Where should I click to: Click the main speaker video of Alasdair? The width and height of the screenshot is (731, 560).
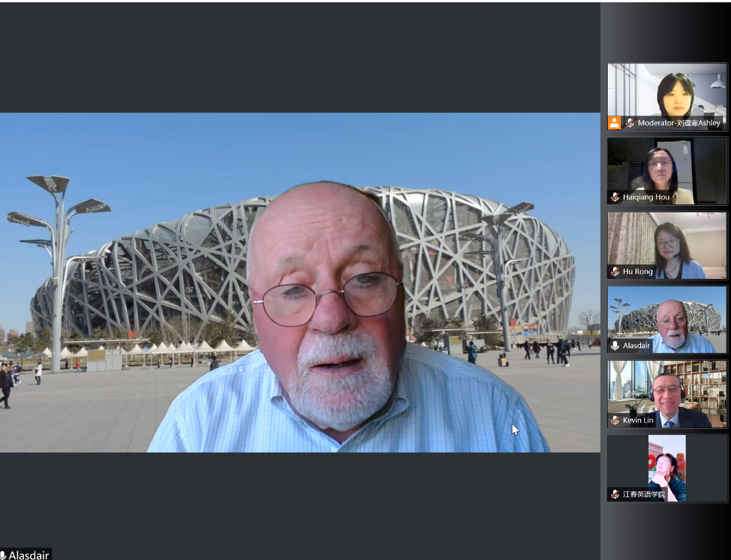(299, 282)
